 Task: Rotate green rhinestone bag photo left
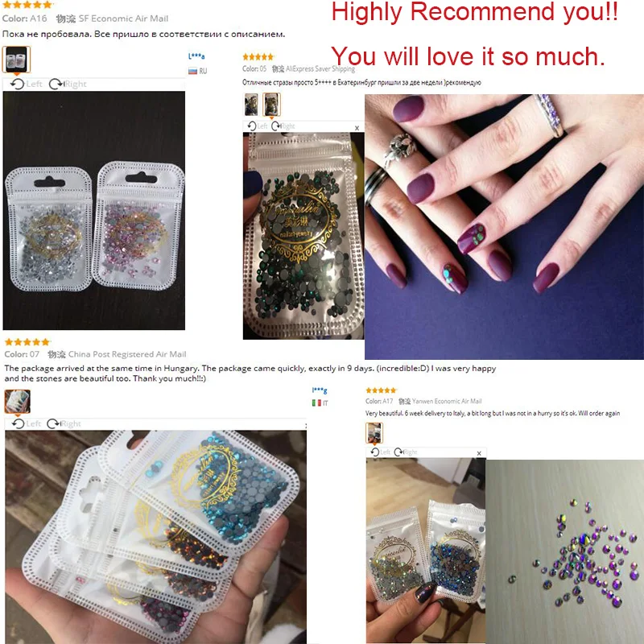pyautogui.click(x=258, y=126)
